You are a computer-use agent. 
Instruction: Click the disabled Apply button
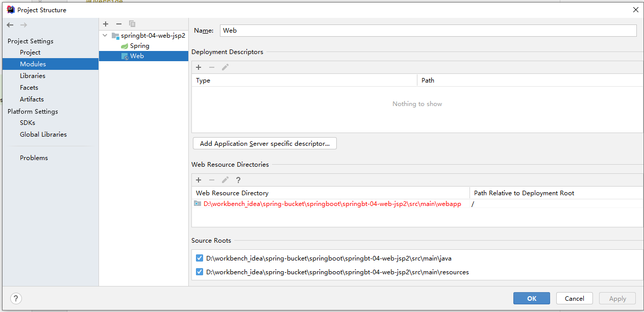pyautogui.click(x=617, y=299)
